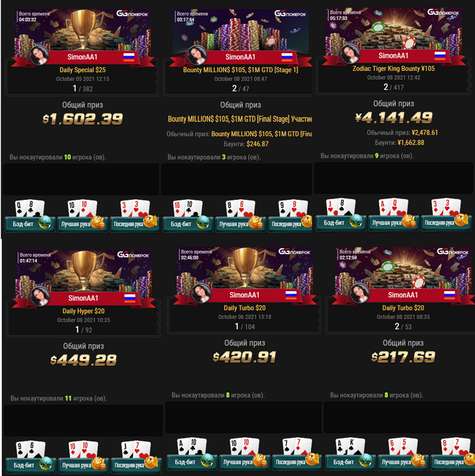Open Лучшая рука in the Daily Special $25 card

pyautogui.click(x=82, y=224)
